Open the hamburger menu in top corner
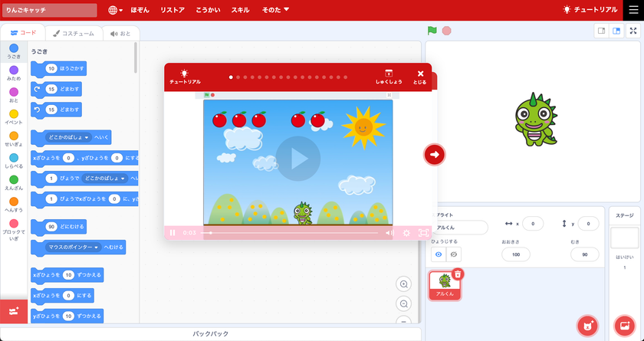This screenshot has width=644, height=341. tap(633, 10)
